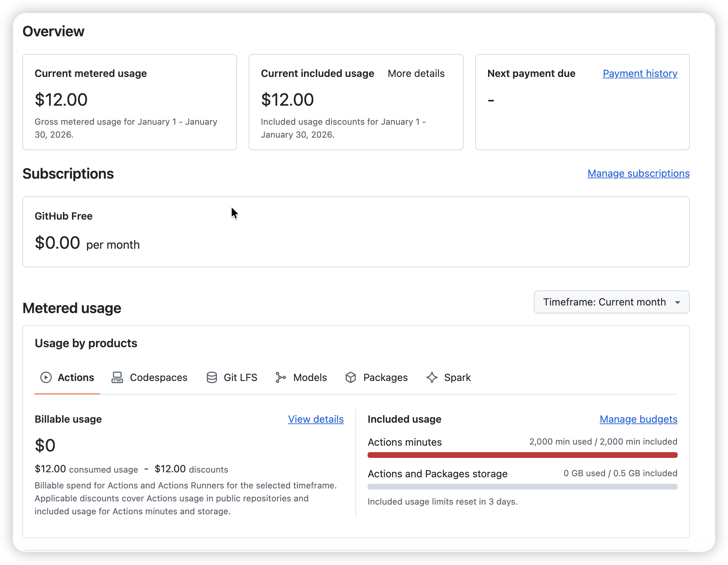Open the Payment history link
This screenshot has width=728, height=565.
click(x=640, y=73)
